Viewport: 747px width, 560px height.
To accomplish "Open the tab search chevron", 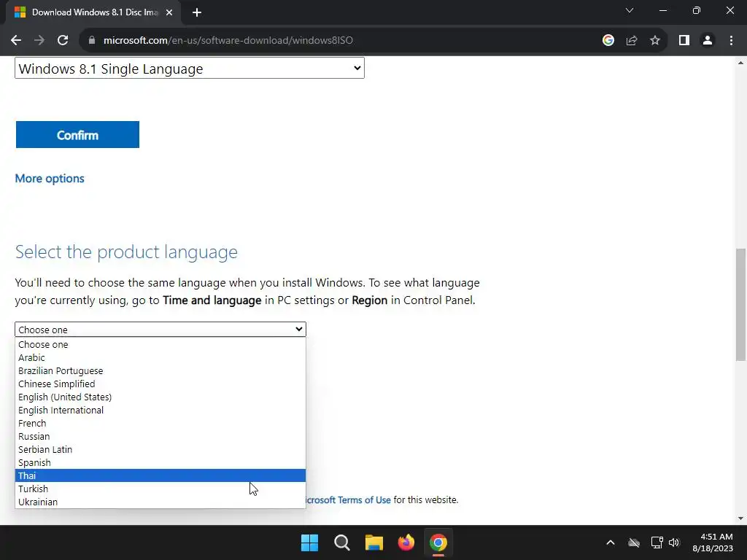I will (630, 10).
